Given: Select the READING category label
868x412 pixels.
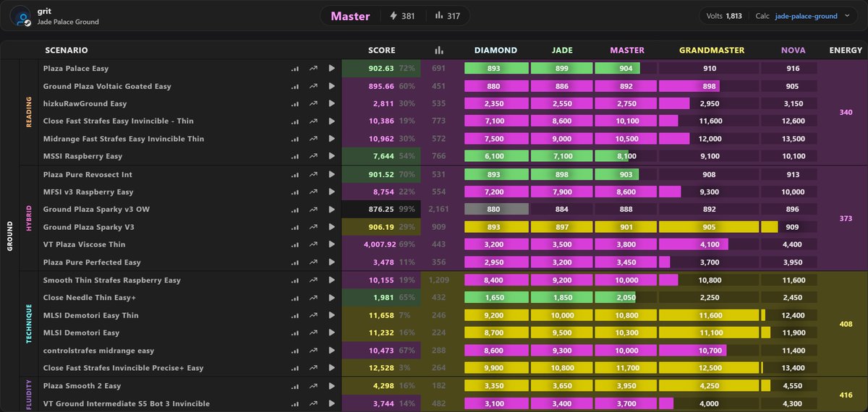Looking at the screenshot, I should tap(29, 112).
